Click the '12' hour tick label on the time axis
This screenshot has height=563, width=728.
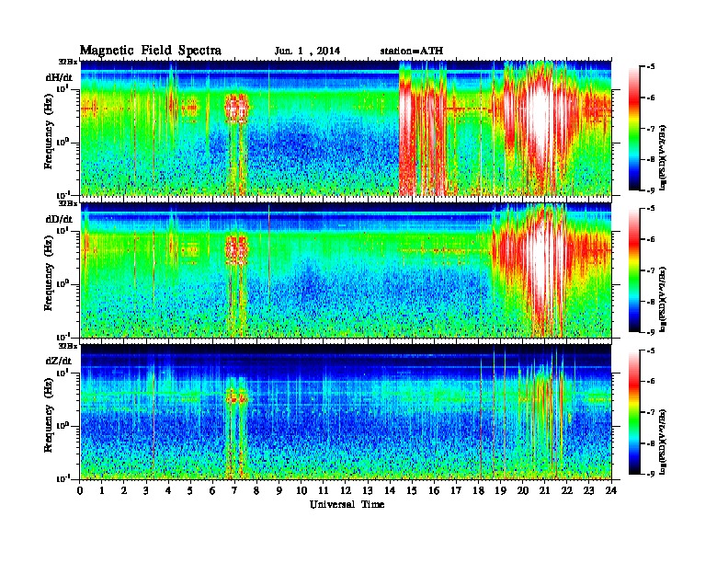click(346, 490)
